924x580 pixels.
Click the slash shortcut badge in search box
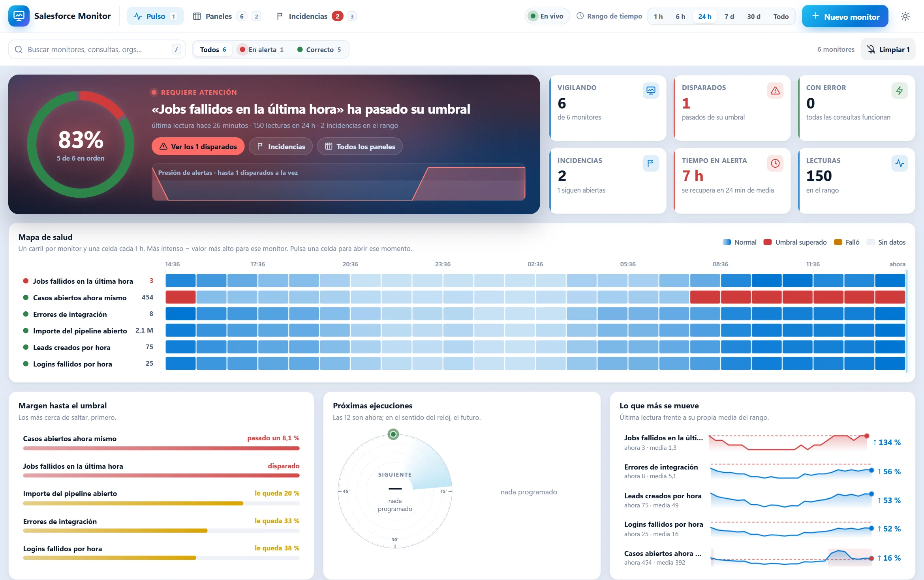(177, 49)
